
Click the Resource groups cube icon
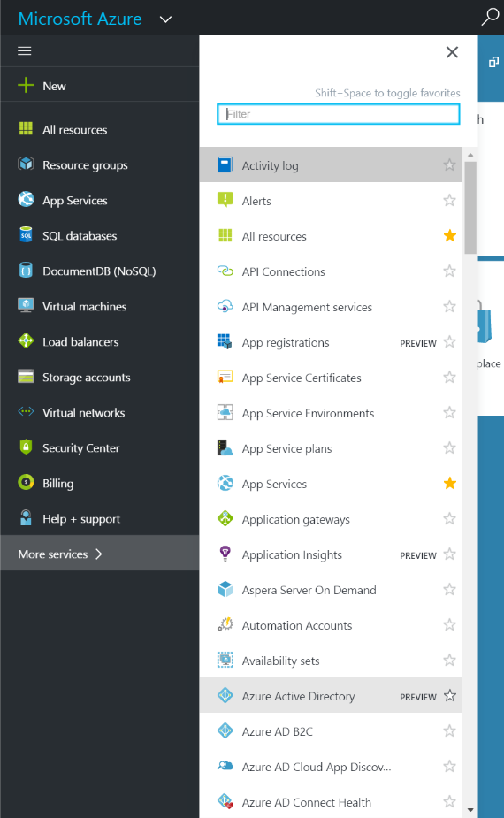tap(26, 164)
